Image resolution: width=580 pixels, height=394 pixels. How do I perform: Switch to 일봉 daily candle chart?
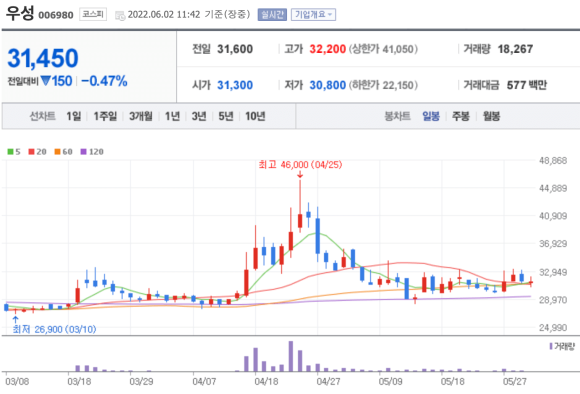(x=431, y=116)
